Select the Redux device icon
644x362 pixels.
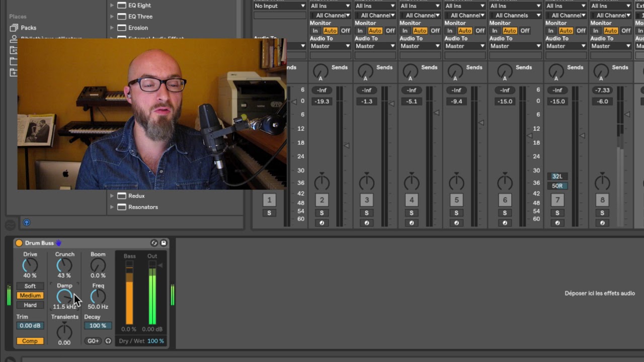121,196
